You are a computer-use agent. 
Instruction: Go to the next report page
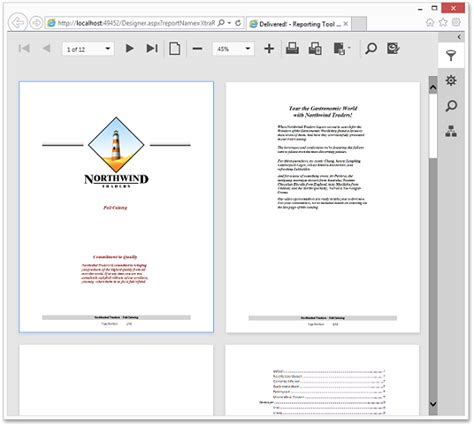point(129,49)
